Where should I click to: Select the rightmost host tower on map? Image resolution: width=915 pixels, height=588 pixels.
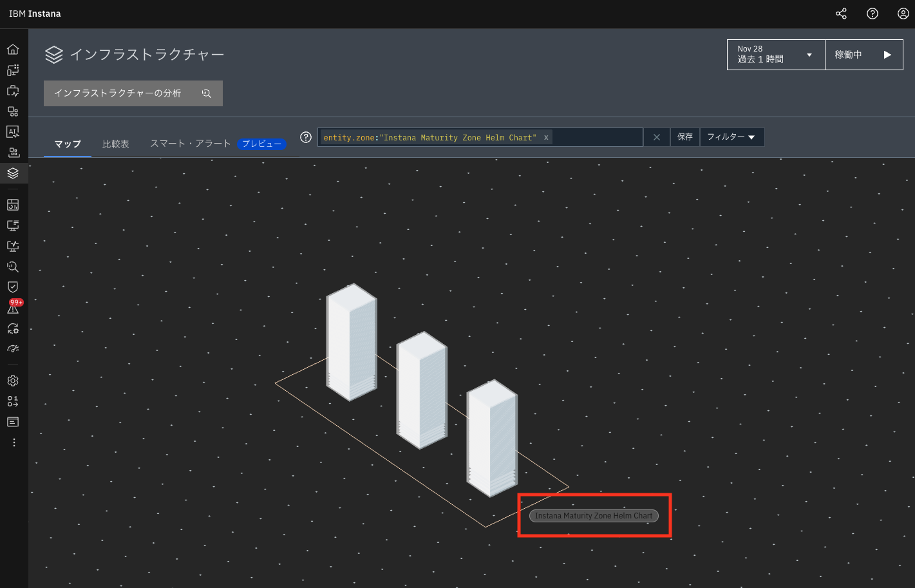[x=492, y=438]
